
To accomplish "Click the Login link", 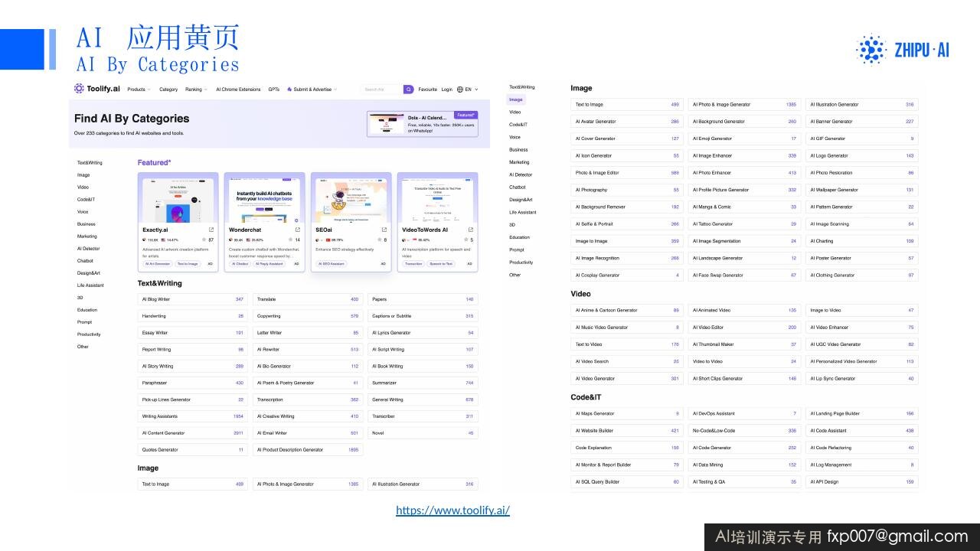I will [447, 90].
